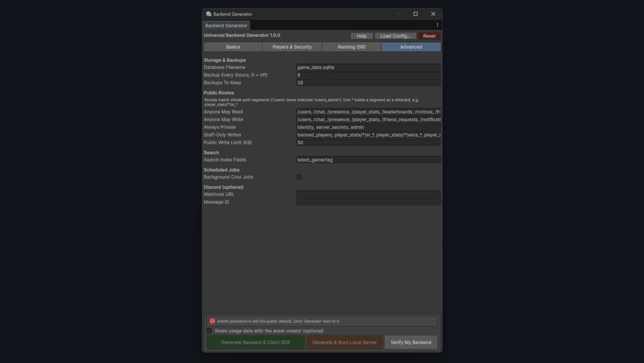The image size is (644, 363).
Task: Go to the Ranking (SR) tab
Action: [x=352, y=47]
